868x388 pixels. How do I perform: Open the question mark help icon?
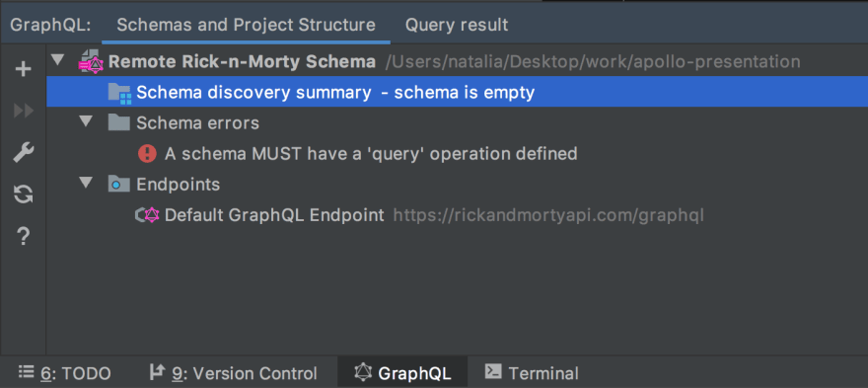pyautogui.click(x=24, y=237)
